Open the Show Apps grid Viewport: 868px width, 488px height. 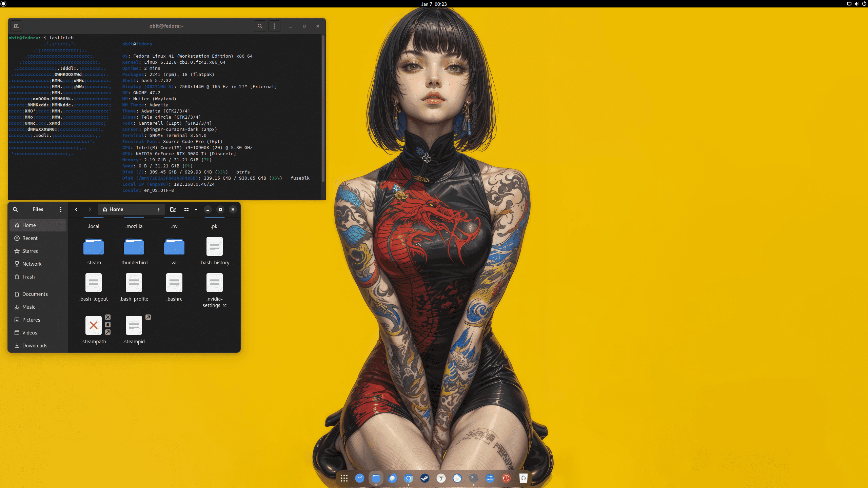tap(344, 478)
